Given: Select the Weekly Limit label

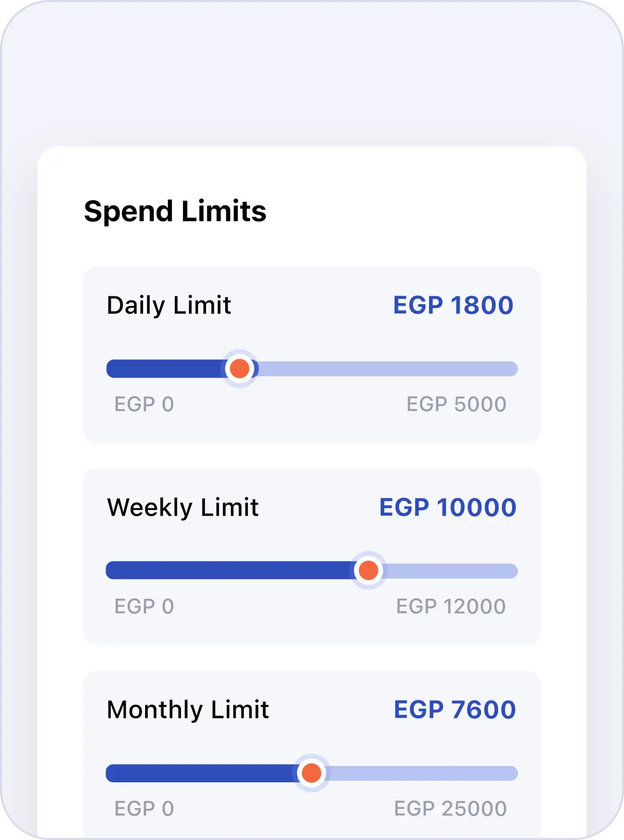Looking at the screenshot, I should click(183, 507).
